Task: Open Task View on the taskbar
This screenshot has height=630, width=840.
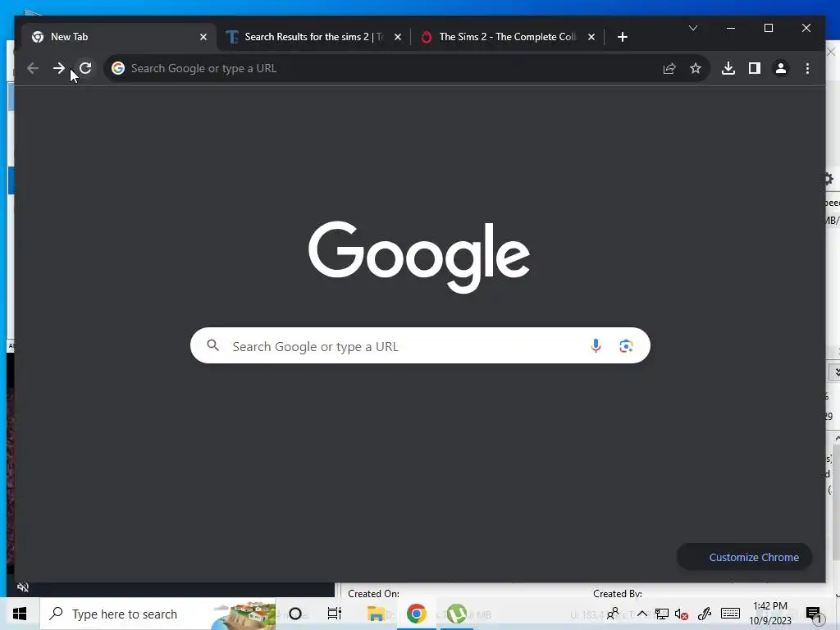Action: 335,614
